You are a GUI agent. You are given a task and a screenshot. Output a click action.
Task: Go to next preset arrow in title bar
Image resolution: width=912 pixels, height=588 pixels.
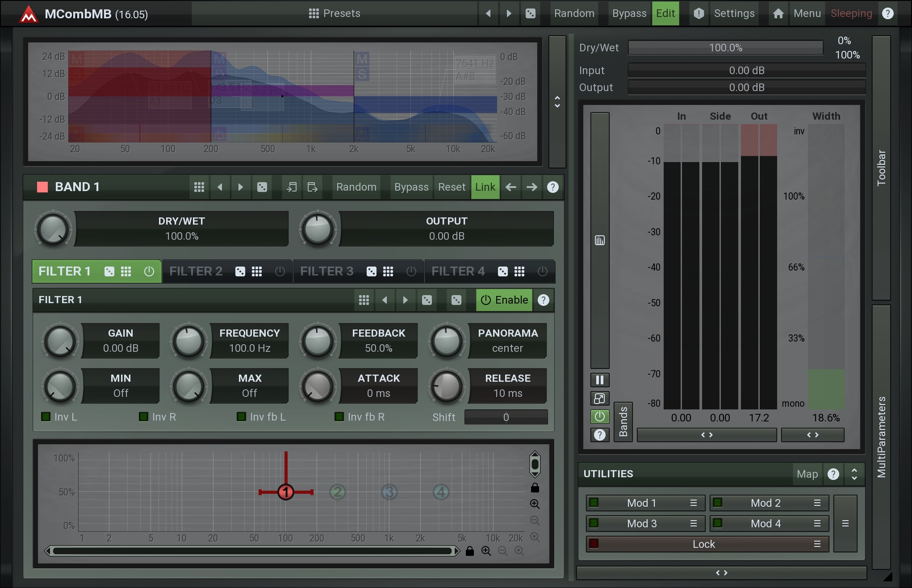[509, 13]
